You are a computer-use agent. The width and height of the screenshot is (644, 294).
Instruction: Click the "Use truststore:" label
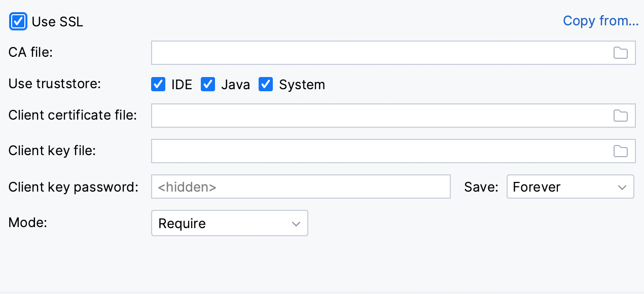tap(55, 84)
